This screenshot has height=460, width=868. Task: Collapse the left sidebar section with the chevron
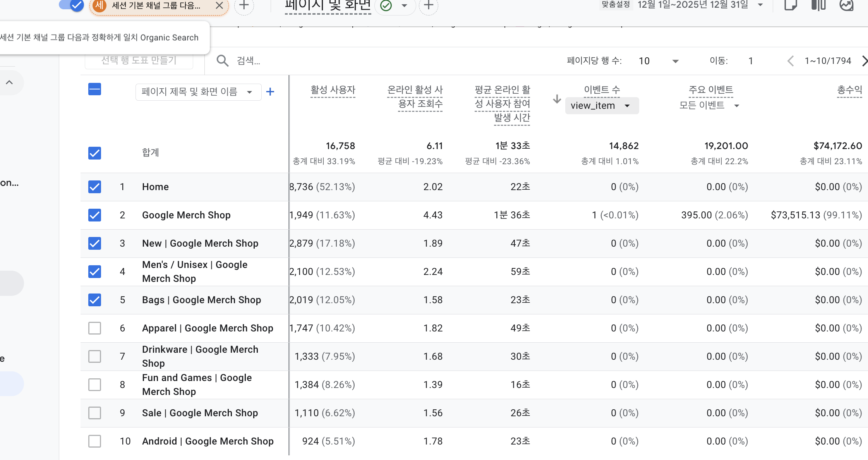pos(9,82)
